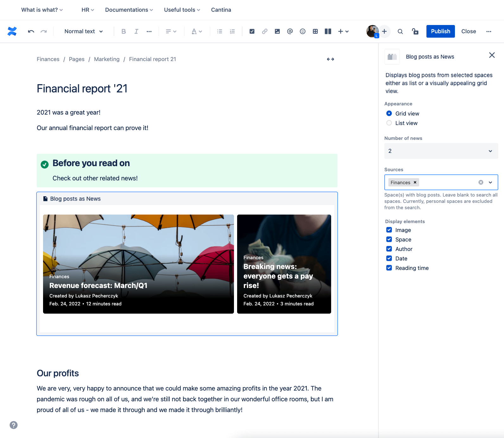
Task: Uncheck the Space display element
Action: pyautogui.click(x=389, y=239)
